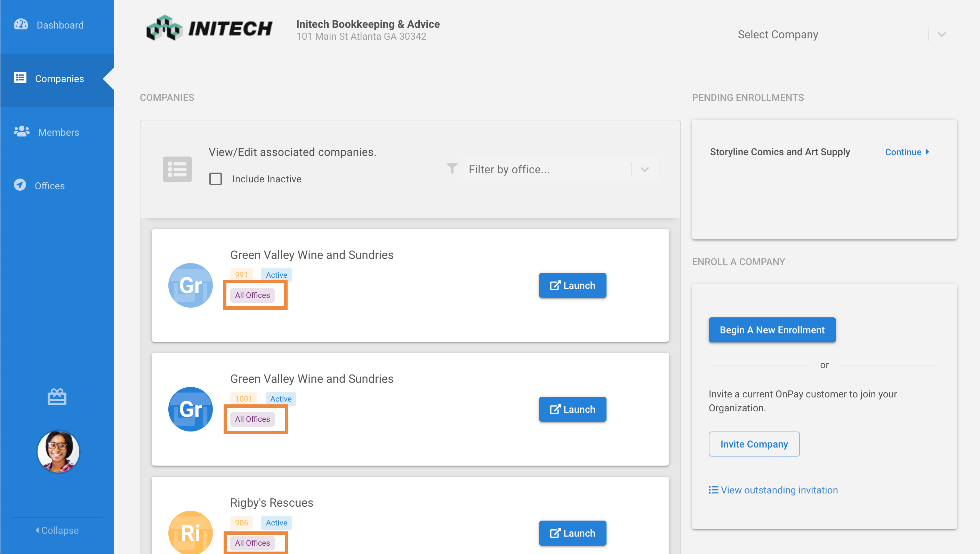
Task: Continue the Storyline Comics enrollment
Action: (x=907, y=152)
